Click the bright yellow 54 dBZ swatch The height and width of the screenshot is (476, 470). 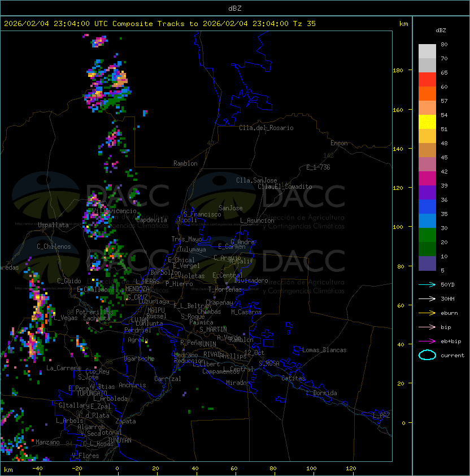[x=427, y=122]
